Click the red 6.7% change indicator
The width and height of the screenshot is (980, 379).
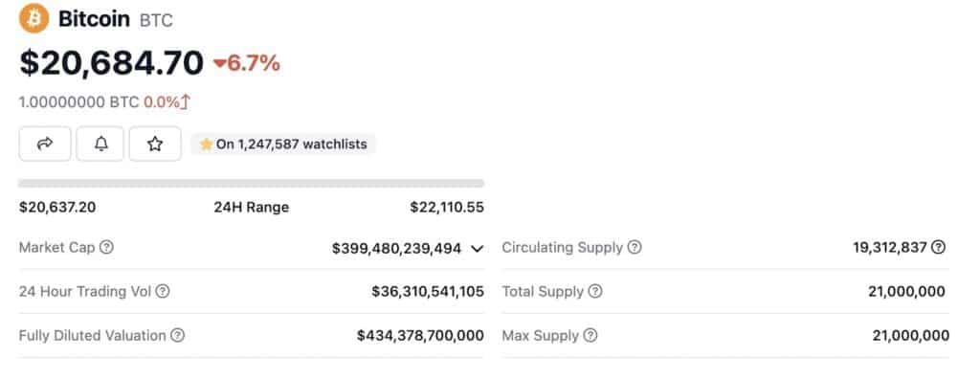click(247, 63)
